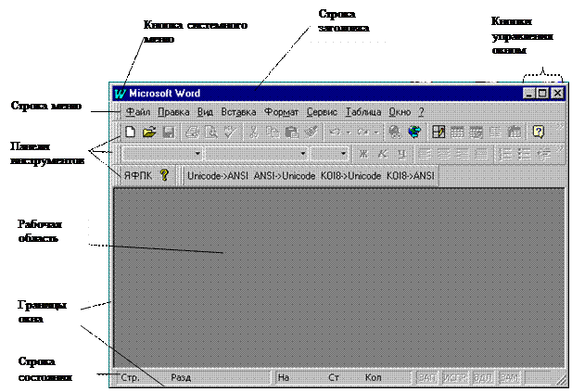This screenshot has height=392, width=572.
Task: Click the Unicode->ANSI button
Action: point(218,176)
